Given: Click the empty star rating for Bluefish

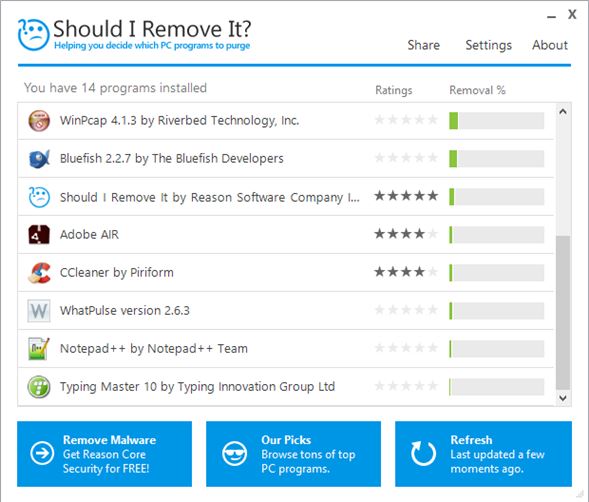Looking at the screenshot, I should pos(406,158).
